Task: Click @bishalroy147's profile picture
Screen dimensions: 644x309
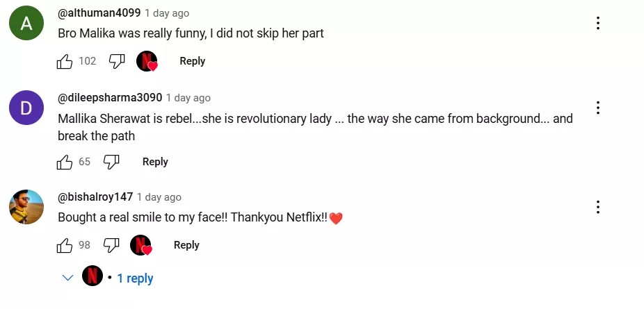Action: coord(26,207)
